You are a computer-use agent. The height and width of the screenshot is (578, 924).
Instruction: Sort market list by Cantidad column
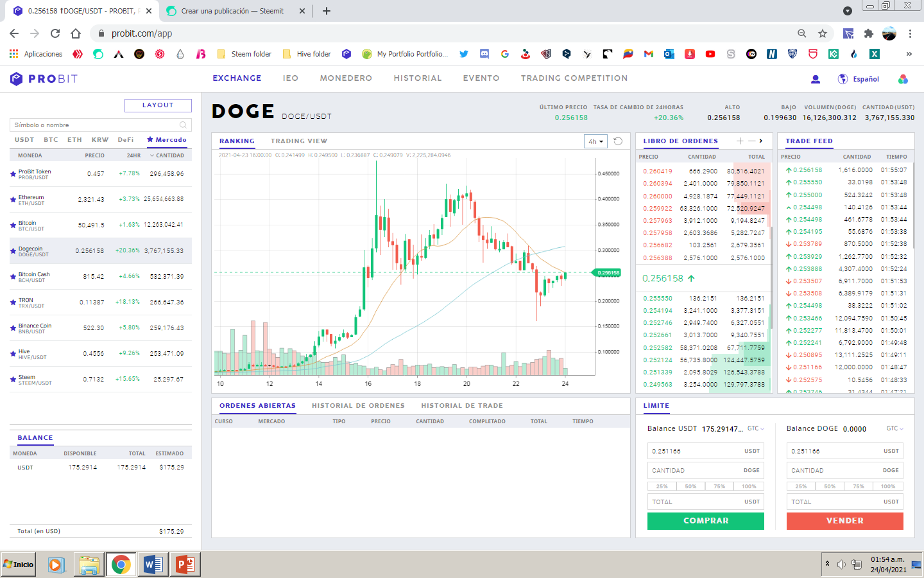[167, 155]
